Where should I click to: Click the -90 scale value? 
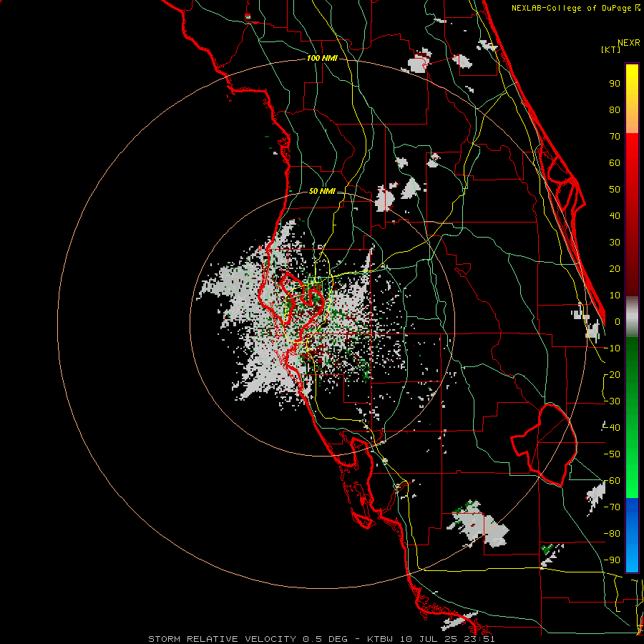pyautogui.click(x=612, y=560)
